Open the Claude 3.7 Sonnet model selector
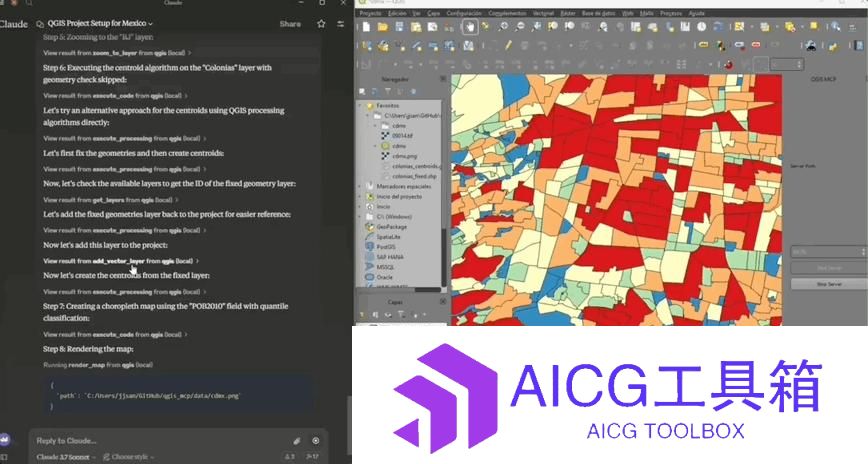 tap(64, 457)
